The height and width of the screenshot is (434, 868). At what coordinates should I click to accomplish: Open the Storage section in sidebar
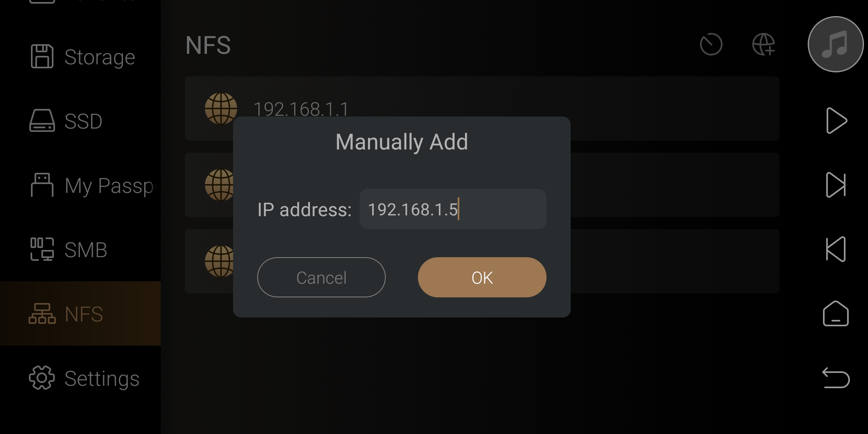(80, 57)
